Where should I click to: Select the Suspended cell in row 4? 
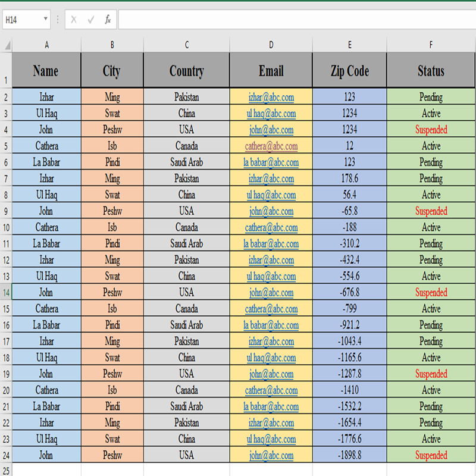click(431, 130)
